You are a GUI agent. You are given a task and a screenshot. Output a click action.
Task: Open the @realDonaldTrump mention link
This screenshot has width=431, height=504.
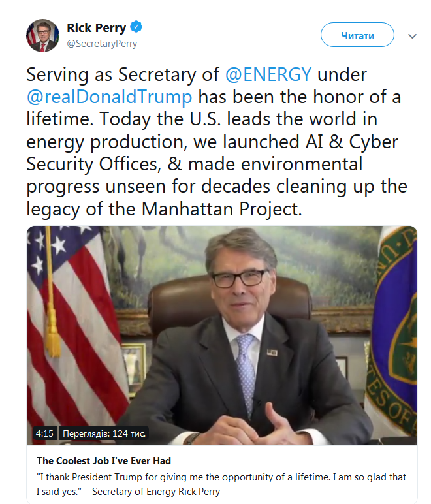[110, 98]
